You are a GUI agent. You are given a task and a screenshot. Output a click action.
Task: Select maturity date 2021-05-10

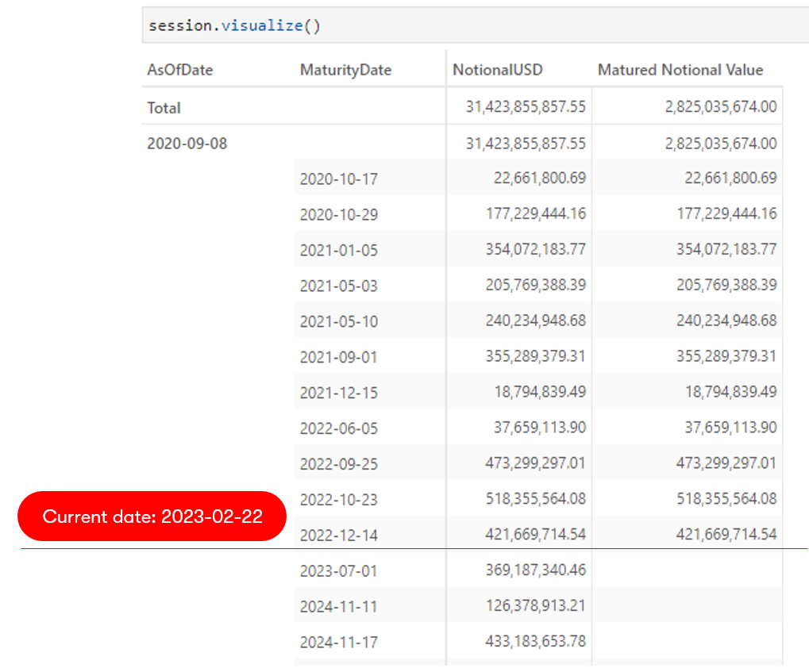point(339,321)
